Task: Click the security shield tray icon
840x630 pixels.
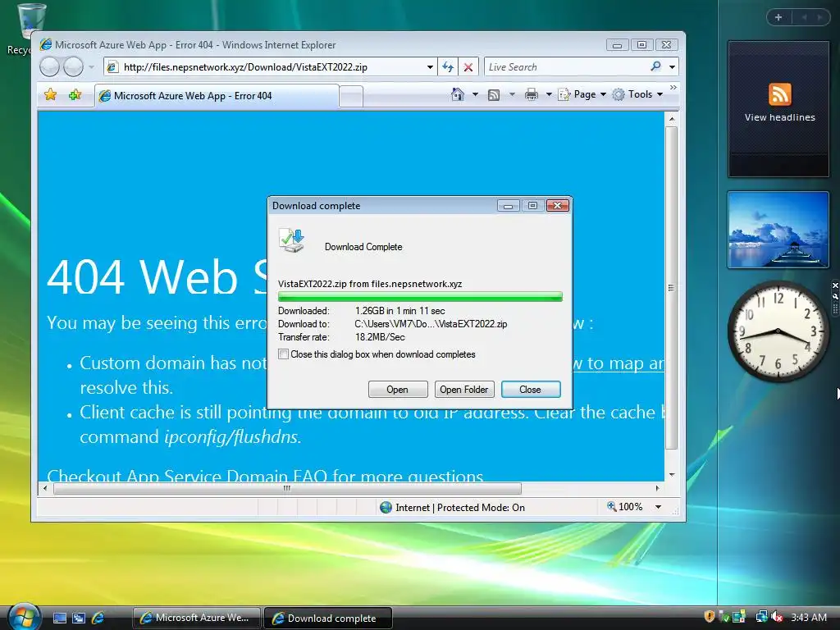Action: pos(710,617)
